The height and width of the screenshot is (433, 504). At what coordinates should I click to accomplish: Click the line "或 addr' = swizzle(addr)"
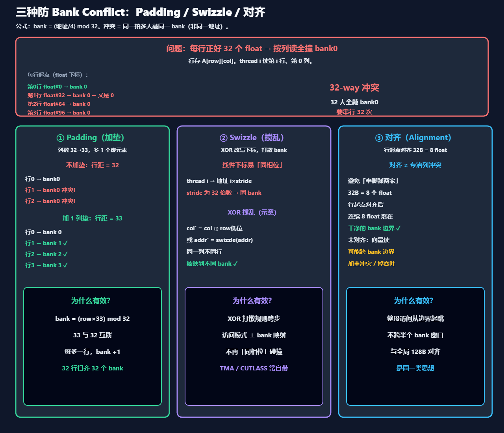coord(220,240)
